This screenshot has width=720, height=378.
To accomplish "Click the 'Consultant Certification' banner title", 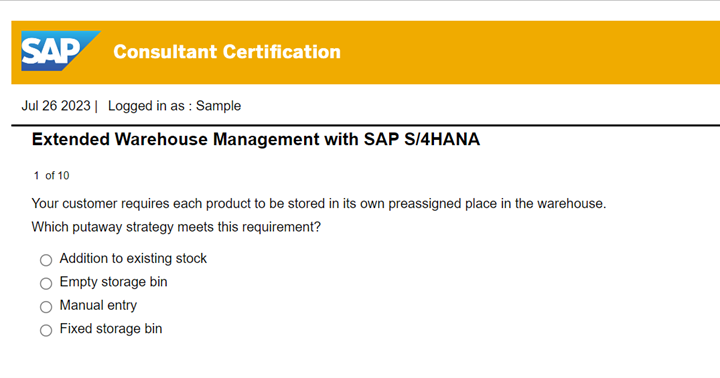I will [x=227, y=52].
